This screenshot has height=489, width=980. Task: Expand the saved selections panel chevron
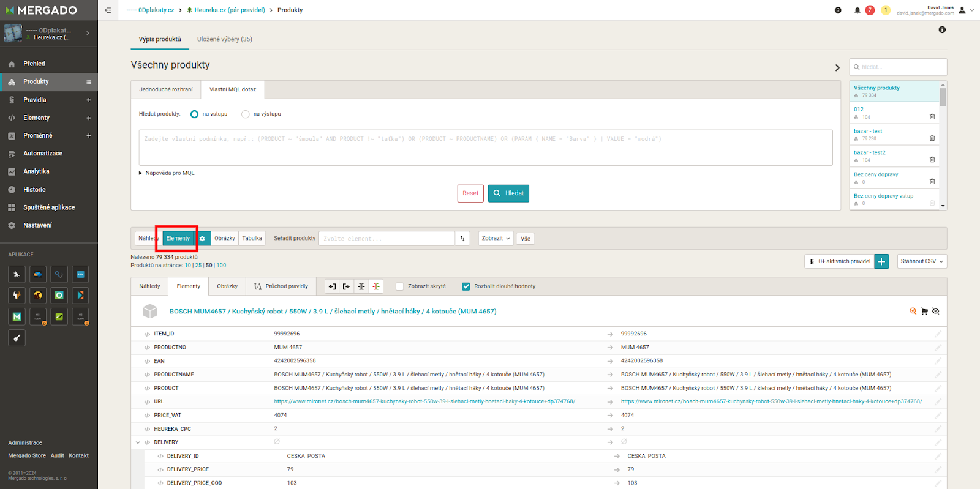coord(837,68)
